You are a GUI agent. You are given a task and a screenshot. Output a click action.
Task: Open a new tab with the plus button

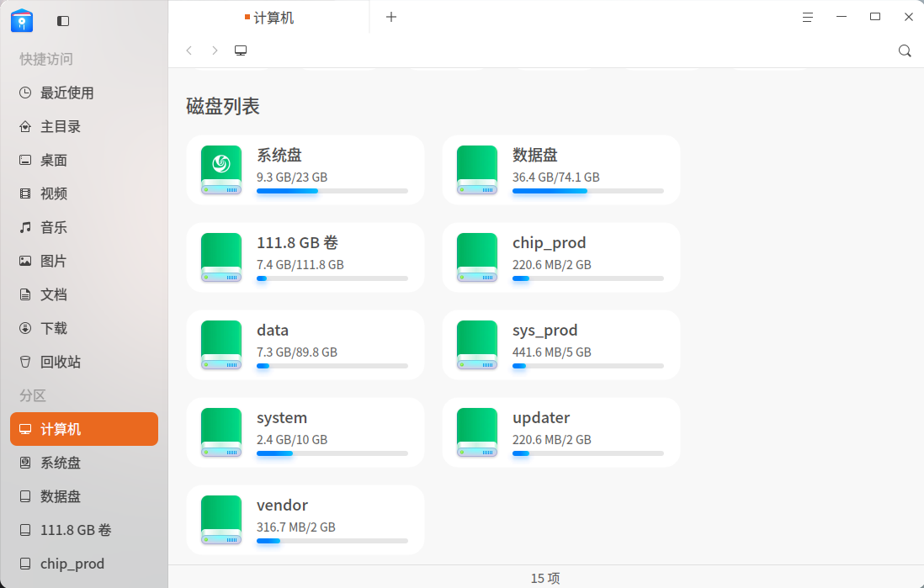click(390, 16)
